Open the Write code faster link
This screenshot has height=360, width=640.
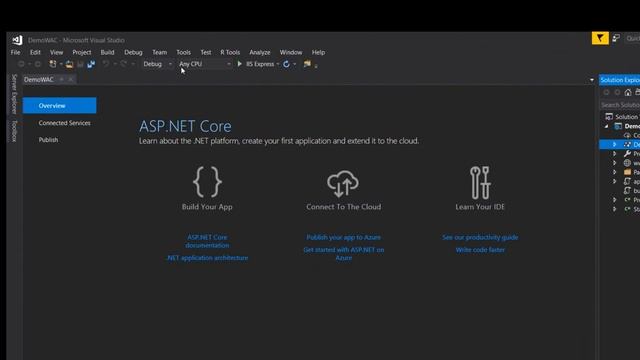click(x=480, y=250)
